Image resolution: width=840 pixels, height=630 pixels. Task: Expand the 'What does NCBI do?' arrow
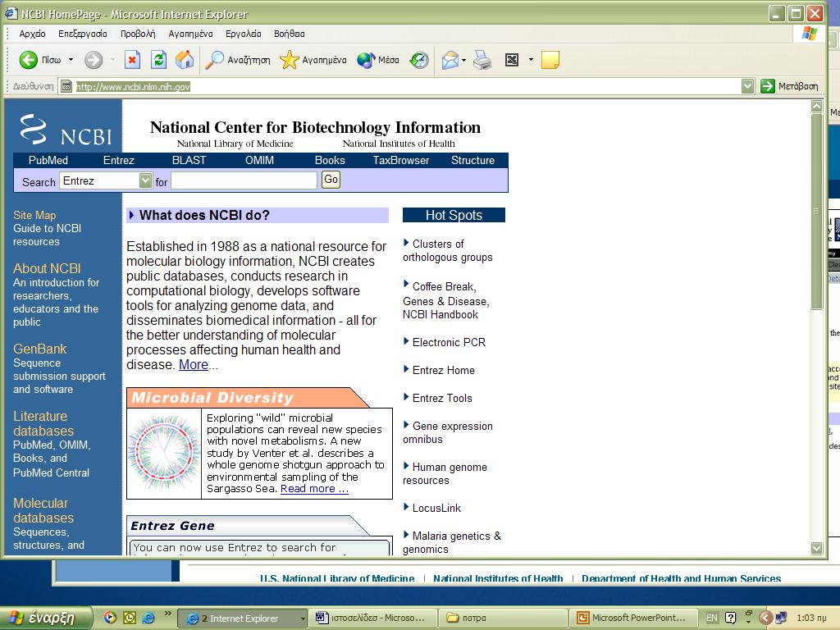(x=132, y=215)
